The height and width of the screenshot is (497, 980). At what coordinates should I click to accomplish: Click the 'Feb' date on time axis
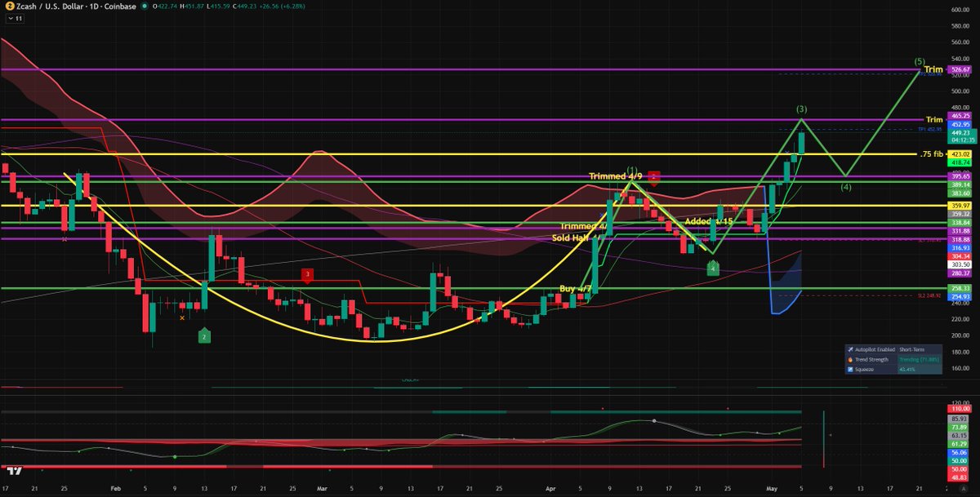114,487
